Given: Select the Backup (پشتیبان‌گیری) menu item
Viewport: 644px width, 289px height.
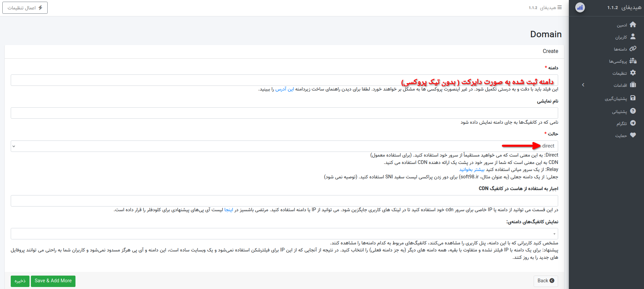Looking at the screenshot, I should (x=616, y=99).
